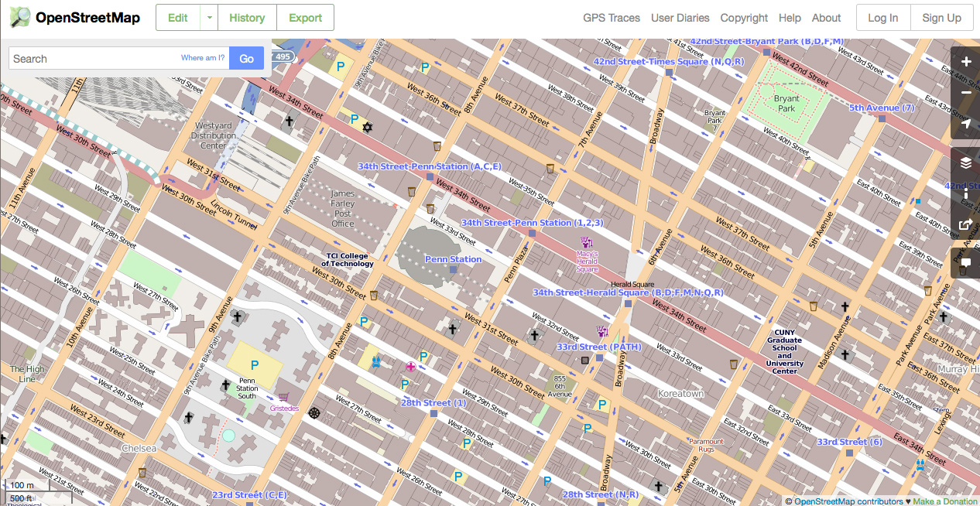Click inside the Search input field
Viewport: 980px width, 506px height.
(x=93, y=58)
